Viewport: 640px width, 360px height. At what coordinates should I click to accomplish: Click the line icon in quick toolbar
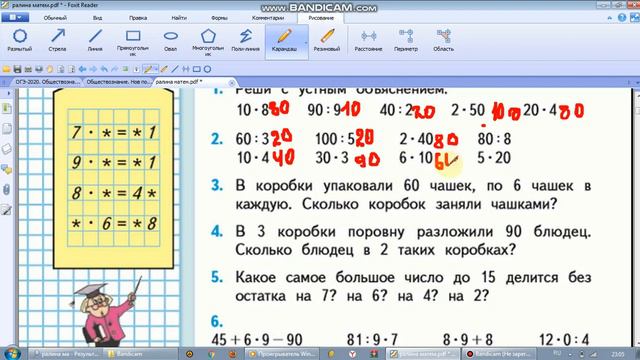[175, 69]
